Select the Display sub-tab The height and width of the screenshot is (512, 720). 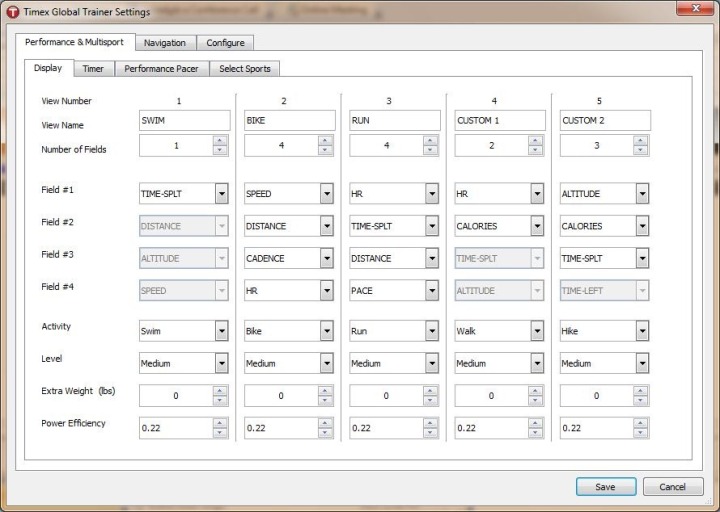click(x=49, y=68)
